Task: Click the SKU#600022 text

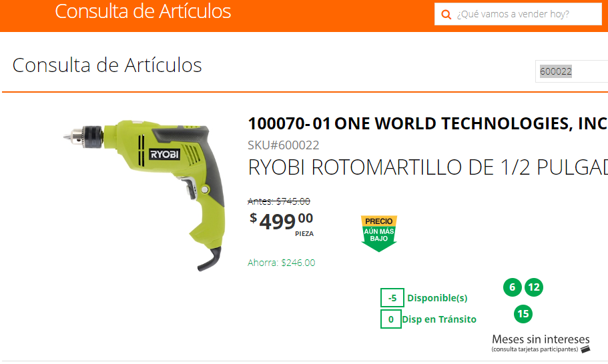Action: (x=284, y=145)
